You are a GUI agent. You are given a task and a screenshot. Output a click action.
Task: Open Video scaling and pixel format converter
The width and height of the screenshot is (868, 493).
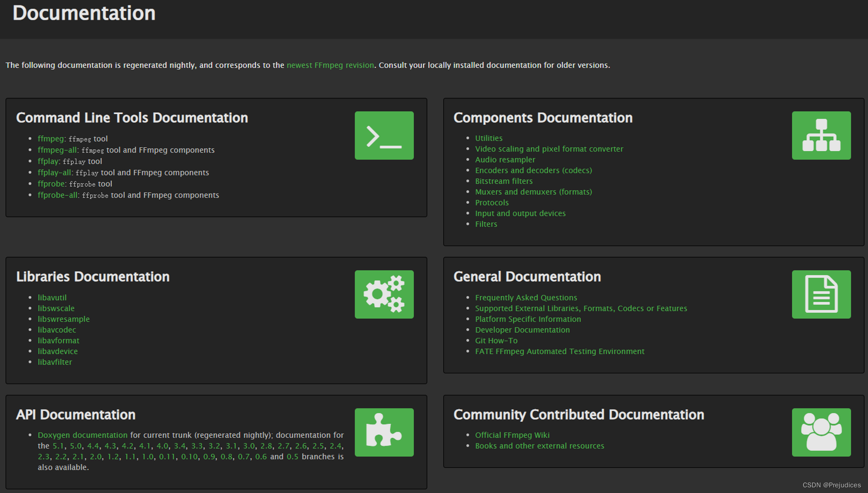(549, 149)
